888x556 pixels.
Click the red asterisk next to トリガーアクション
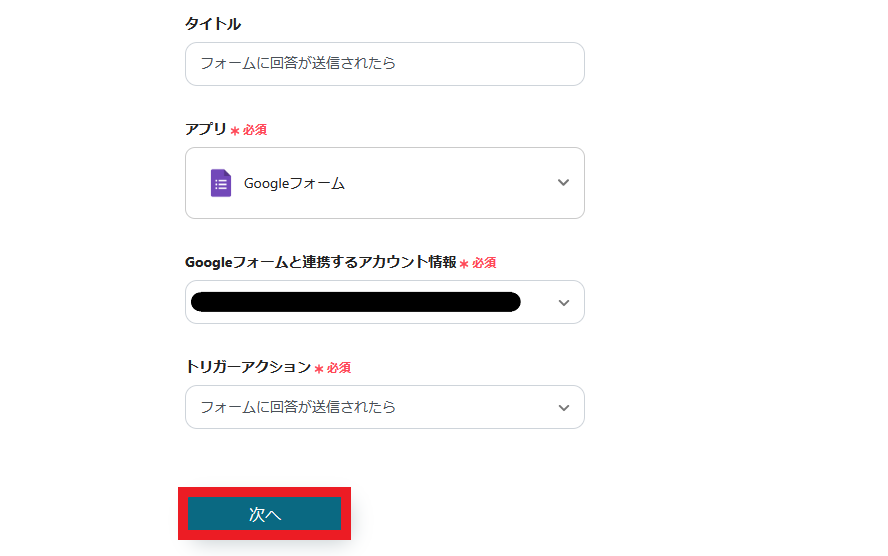[x=319, y=369]
